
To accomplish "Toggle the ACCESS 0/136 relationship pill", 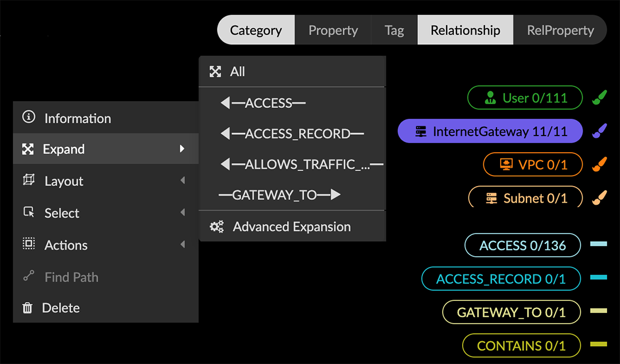I will 522,246.
